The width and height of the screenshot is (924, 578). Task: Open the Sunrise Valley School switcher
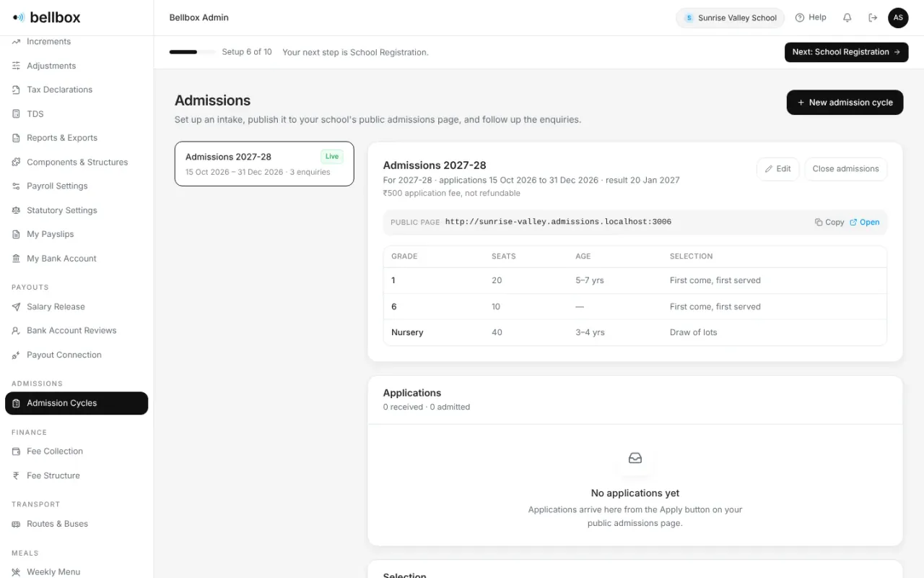(x=730, y=18)
